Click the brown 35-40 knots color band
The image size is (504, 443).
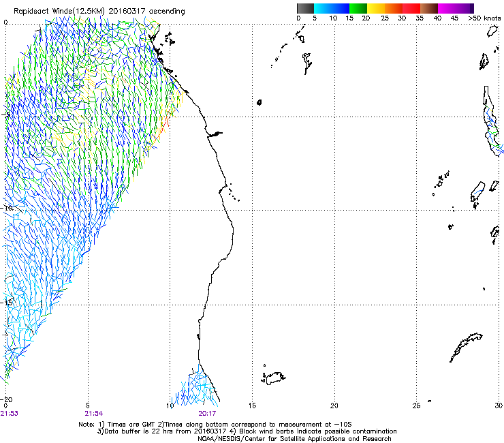429,8
